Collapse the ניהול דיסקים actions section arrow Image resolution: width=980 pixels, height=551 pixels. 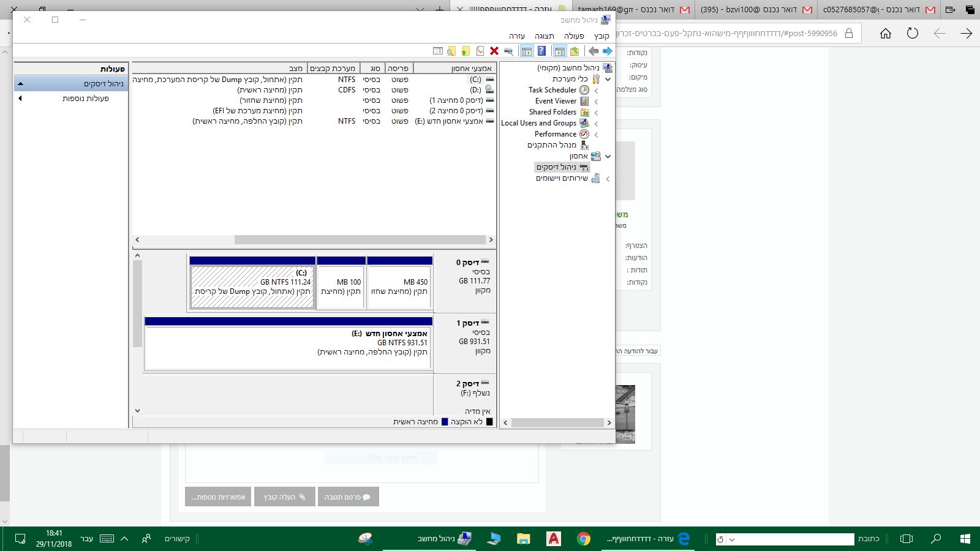[x=20, y=84]
